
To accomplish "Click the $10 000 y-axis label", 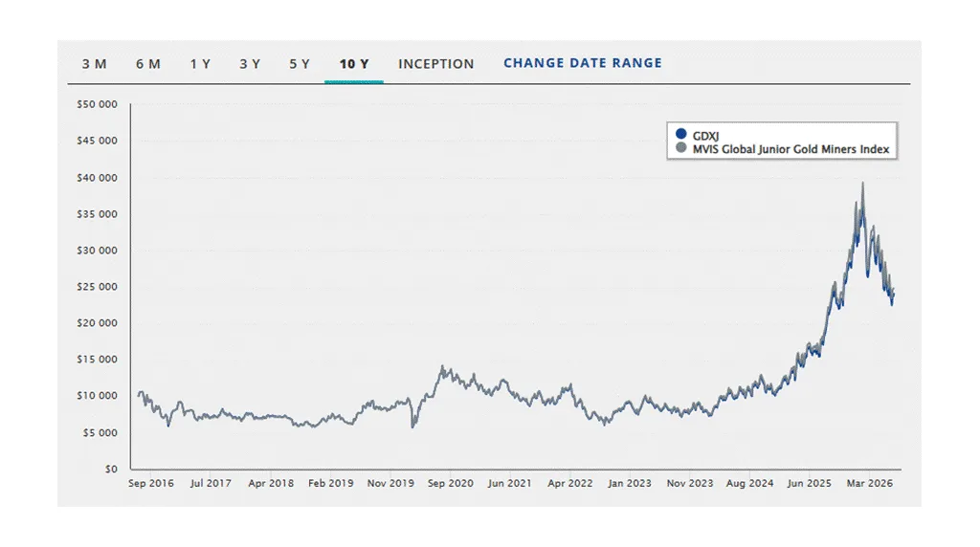I will (x=97, y=395).
